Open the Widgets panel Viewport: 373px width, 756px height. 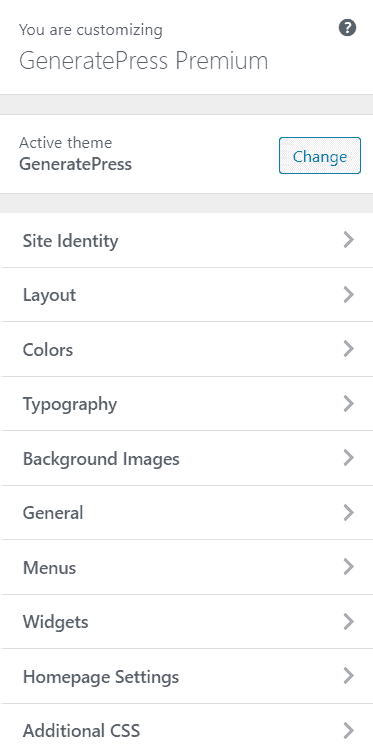point(186,621)
